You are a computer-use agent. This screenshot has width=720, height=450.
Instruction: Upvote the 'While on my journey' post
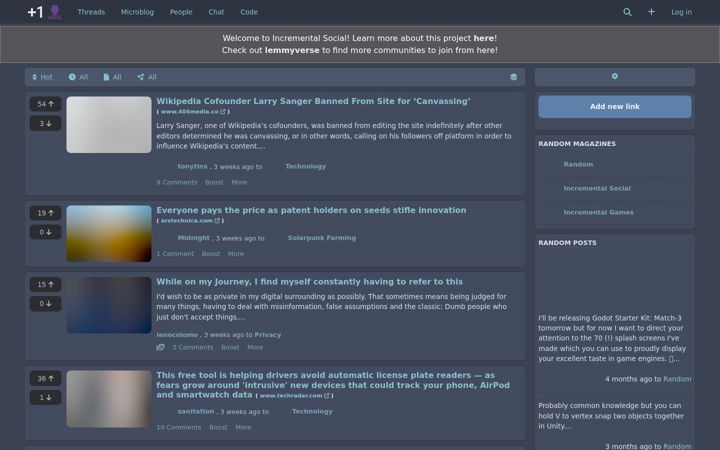coord(45,285)
